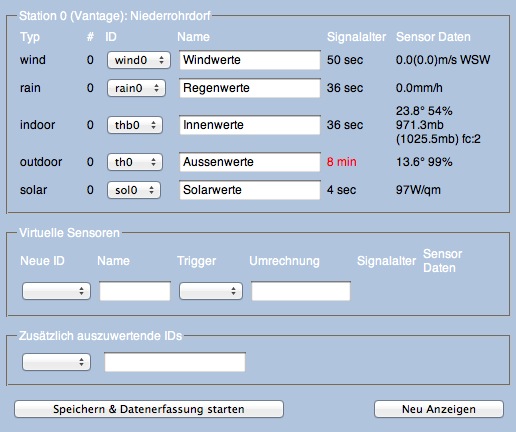The height and width of the screenshot is (432, 516).
Task: Click the Station 0 (Vantage): Niederrohrdorf heading
Action: [115, 16]
